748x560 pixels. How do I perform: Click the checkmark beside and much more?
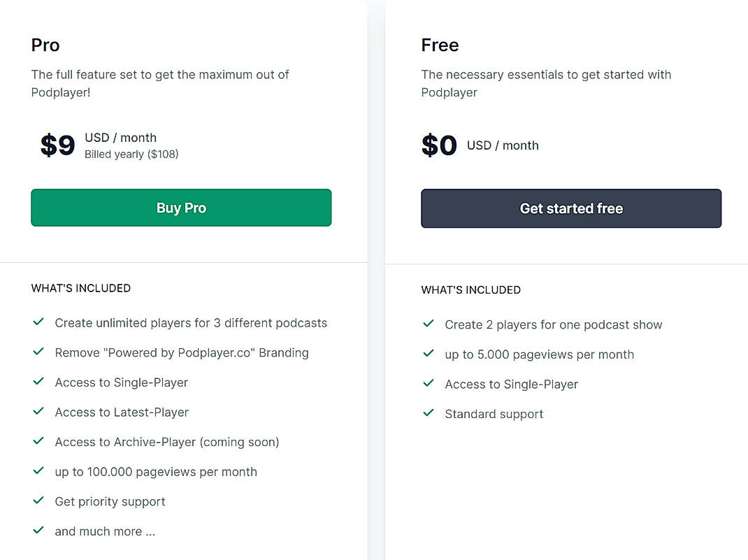point(38,530)
